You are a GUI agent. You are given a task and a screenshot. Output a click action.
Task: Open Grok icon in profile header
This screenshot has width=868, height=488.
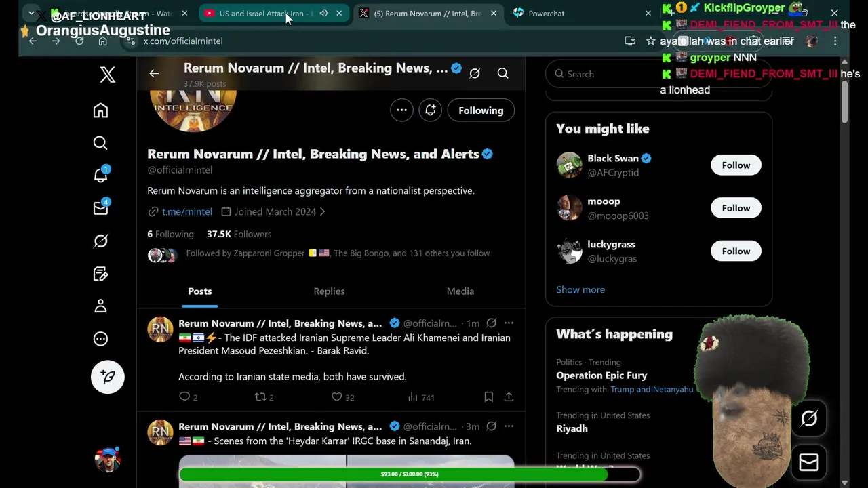pos(475,73)
